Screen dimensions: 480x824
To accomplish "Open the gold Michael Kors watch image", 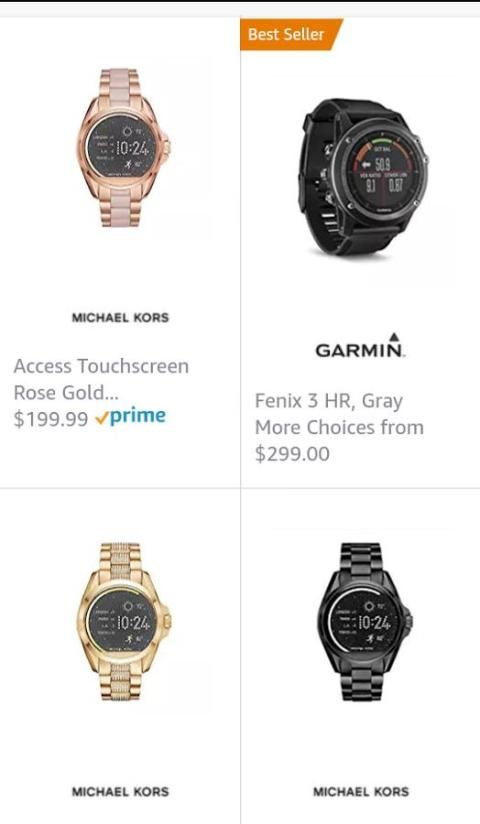I will pos(124,622).
